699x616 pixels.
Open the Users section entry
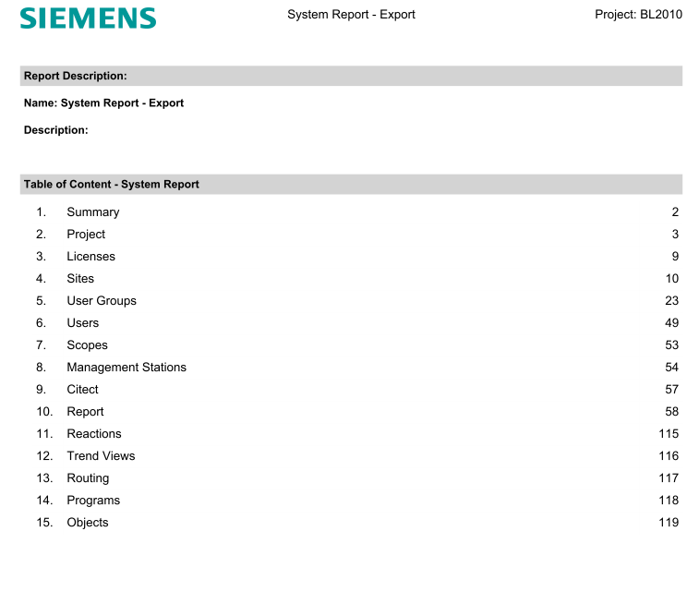pyautogui.click(x=82, y=323)
